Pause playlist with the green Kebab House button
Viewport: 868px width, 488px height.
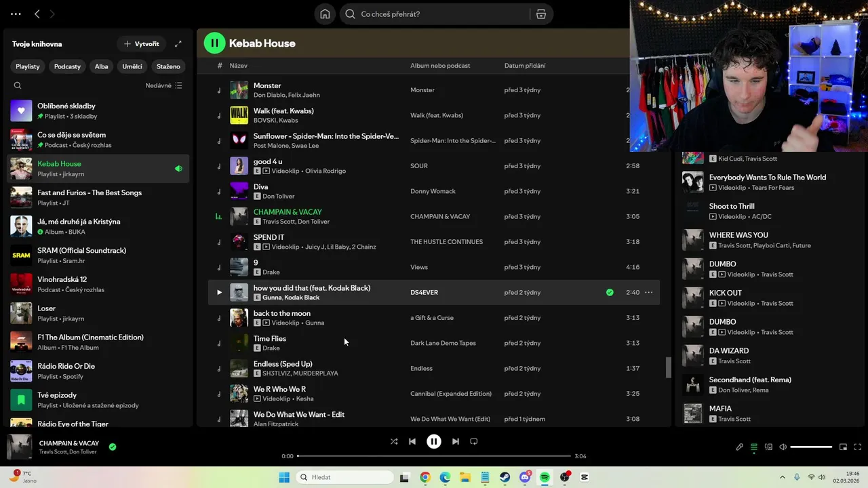[214, 43]
